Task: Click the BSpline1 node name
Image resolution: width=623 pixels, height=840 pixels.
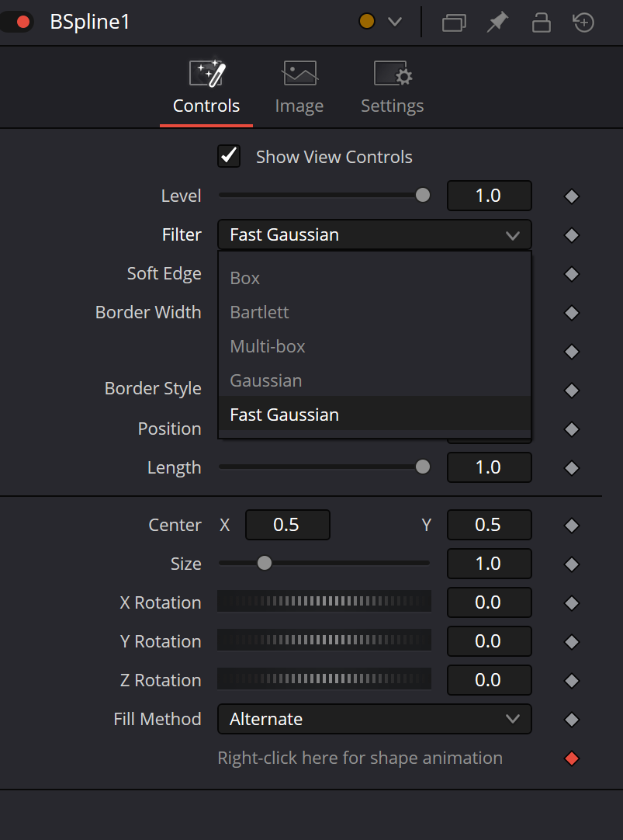Action: (x=89, y=22)
